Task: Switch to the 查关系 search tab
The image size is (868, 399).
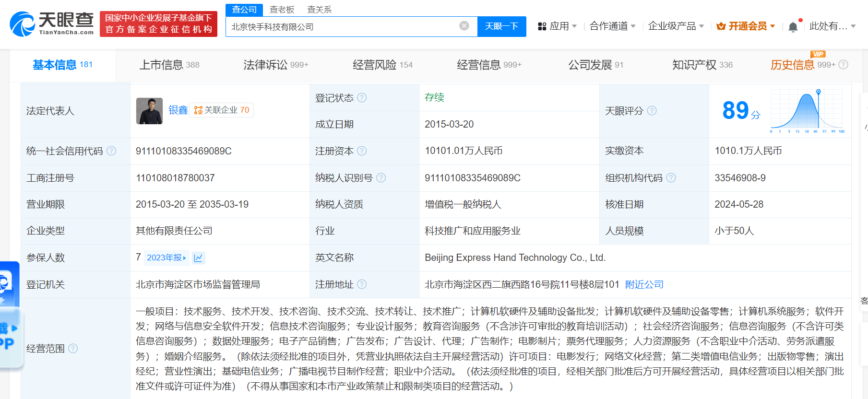Action: pyautogui.click(x=319, y=10)
